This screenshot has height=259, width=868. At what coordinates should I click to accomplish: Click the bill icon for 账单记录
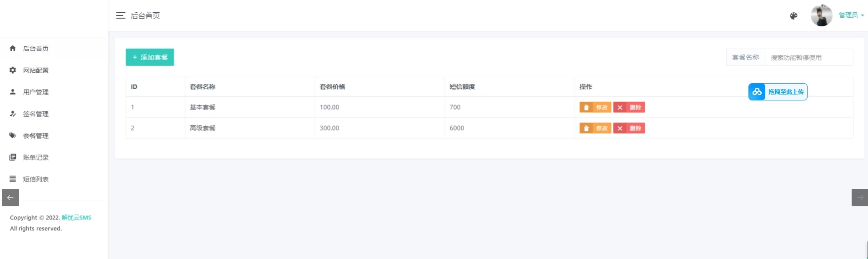click(13, 157)
